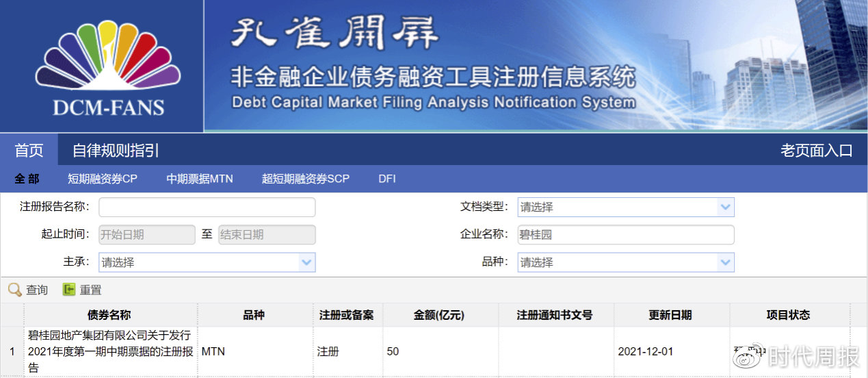This screenshot has width=868, height=378.
Task: Open the 碧桂园地产集团 registration report row
Action: pos(109,351)
